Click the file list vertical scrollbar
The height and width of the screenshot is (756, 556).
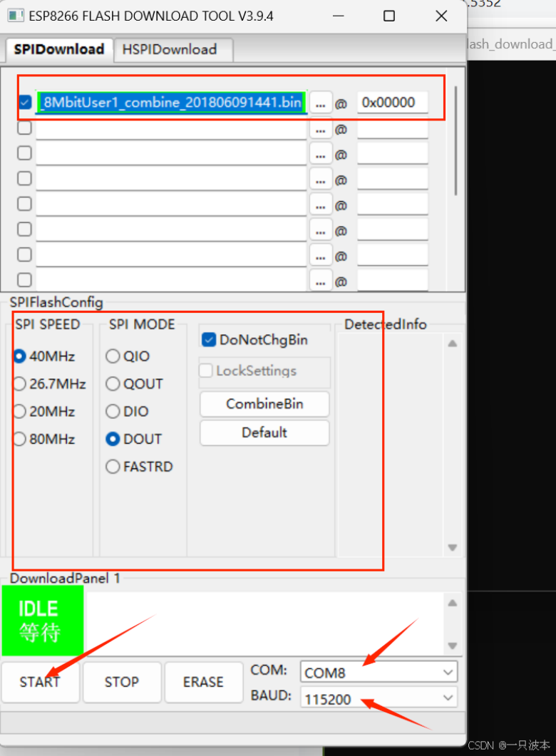tap(455, 141)
